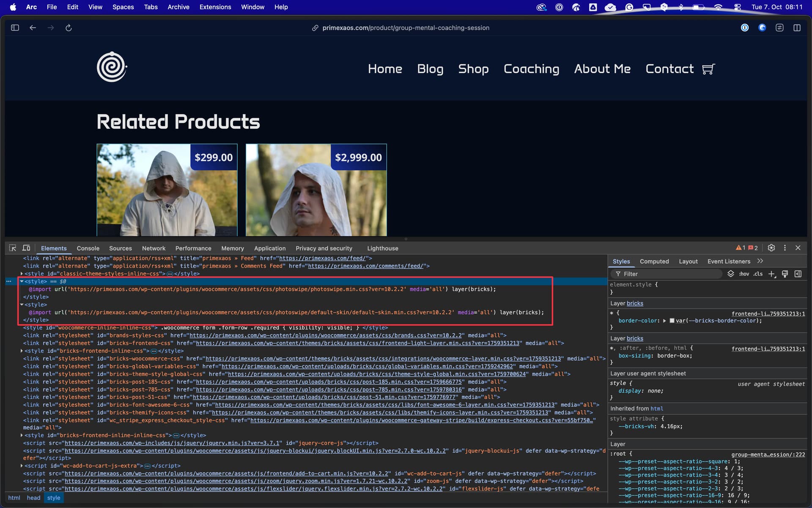Toggle computed styles sidebar icon
The height and width of the screenshot is (508, 812).
click(798, 274)
